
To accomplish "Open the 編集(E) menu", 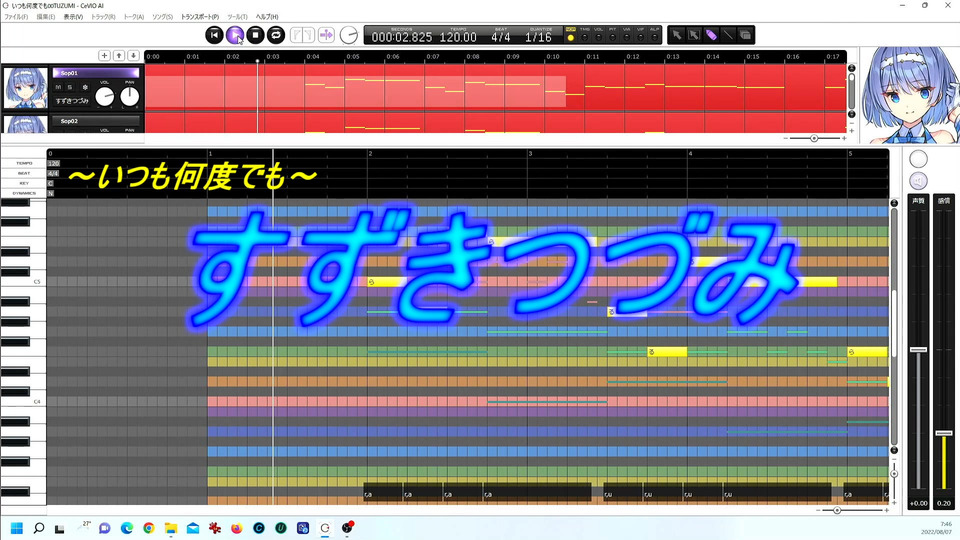I will tap(46, 17).
